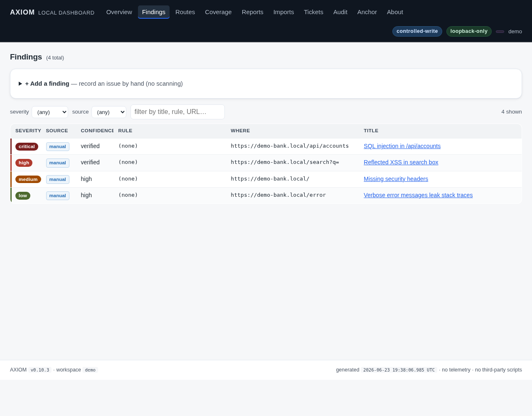The image size is (532, 416).
Task: Open Reflected XSS in search box finding
Action: pos(401,162)
